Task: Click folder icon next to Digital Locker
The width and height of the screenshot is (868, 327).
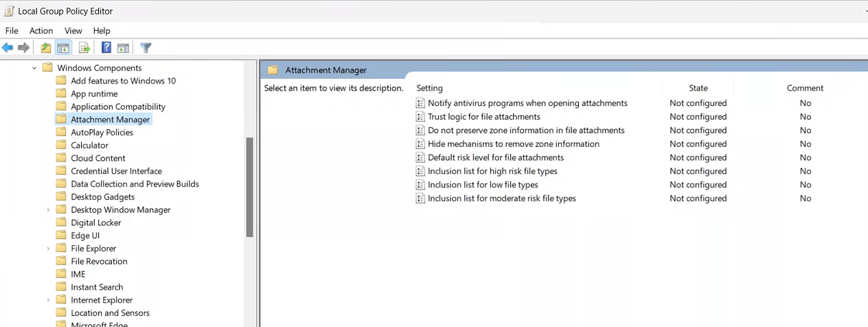Action: point(61,223)
